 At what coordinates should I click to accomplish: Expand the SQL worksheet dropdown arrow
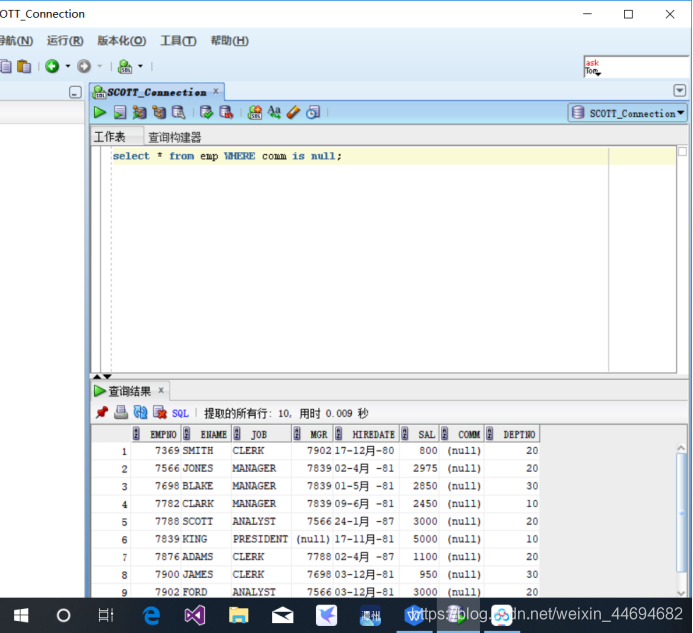pyautogui.click(x=141, y=66)
